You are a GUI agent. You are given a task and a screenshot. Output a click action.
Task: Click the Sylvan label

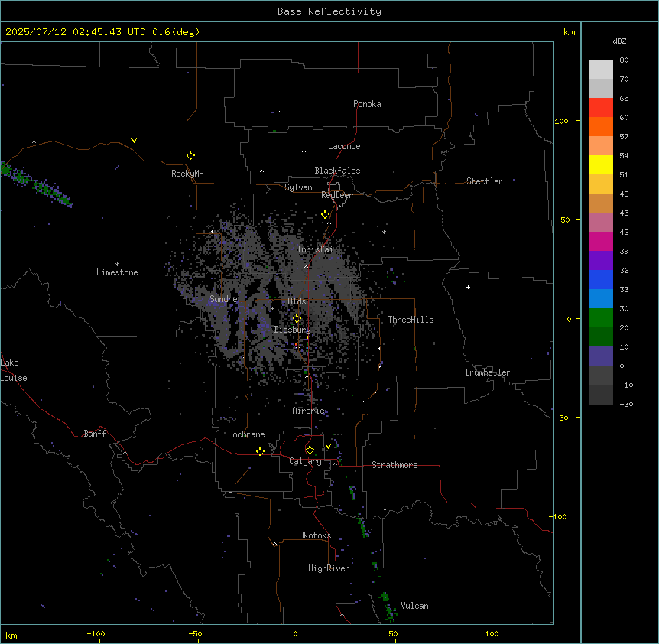click(x=298, y=187)
